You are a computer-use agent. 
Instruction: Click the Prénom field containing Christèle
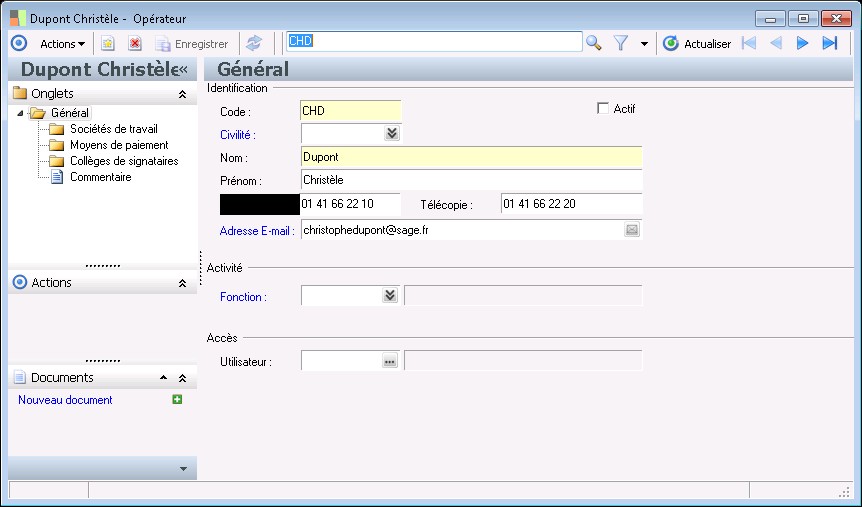(471, 180)
